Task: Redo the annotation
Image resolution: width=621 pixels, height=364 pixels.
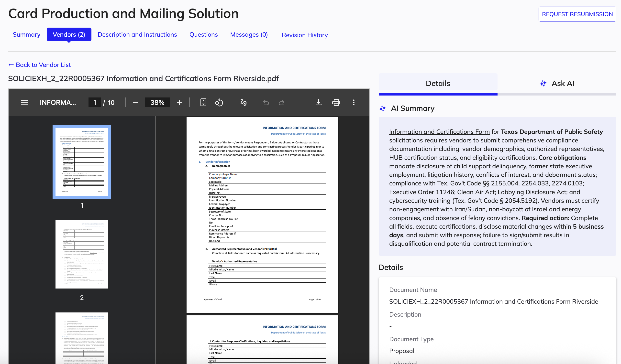Action: click(x=281, y=102)
